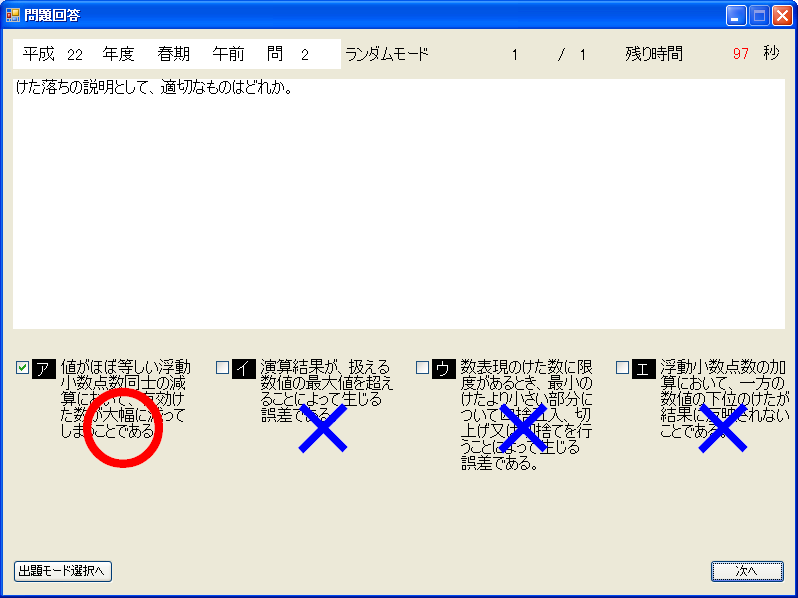This screenshot has height=598, width=798.
Task: Select the black ア option label
Action: pos(43,369)
